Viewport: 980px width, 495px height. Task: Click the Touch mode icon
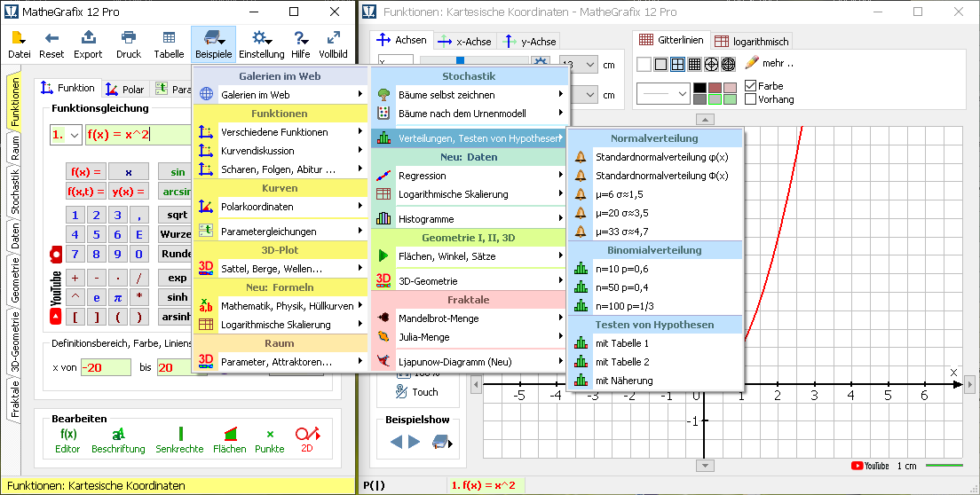[401, 391]
